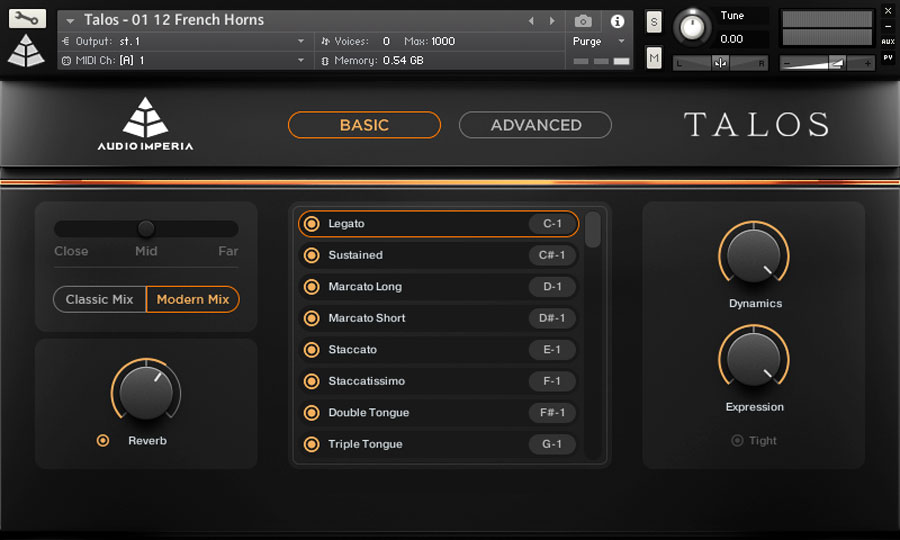Expand the MIDI Ch dropdown
Screen dimensions: 900x540
[301, 60]
